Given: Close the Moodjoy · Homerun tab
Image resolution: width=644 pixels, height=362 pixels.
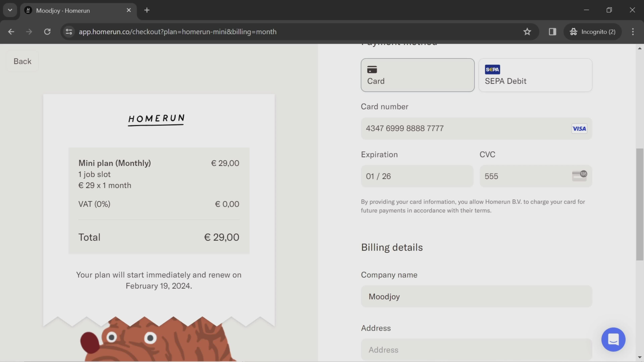Looking at the screenshot, I should tap(129, 10).
